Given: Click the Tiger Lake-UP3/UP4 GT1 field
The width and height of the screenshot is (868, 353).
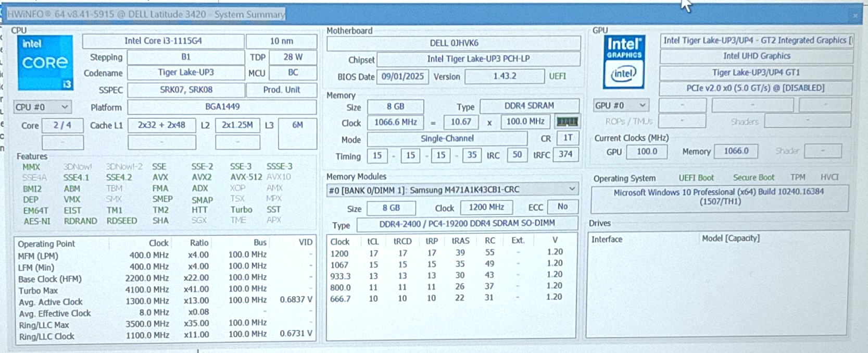Looking at the screenshot, I should [x=756, y=72].
